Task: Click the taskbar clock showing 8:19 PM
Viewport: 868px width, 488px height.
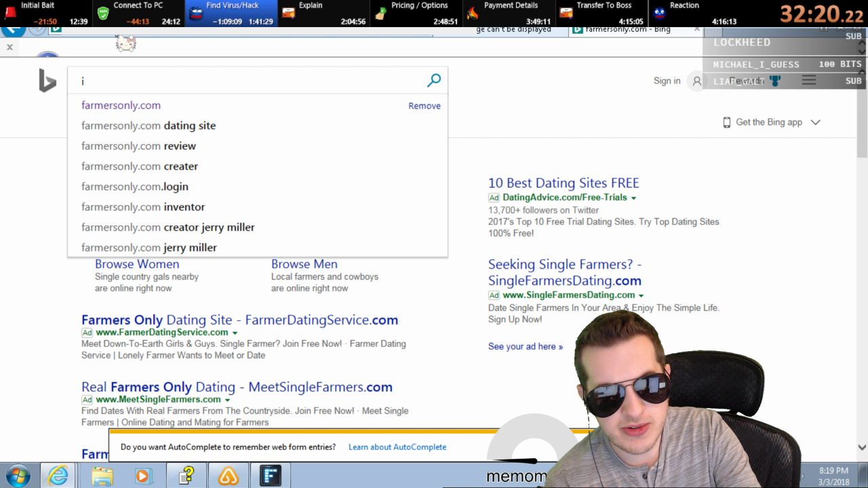Action: tap(833, 471)
